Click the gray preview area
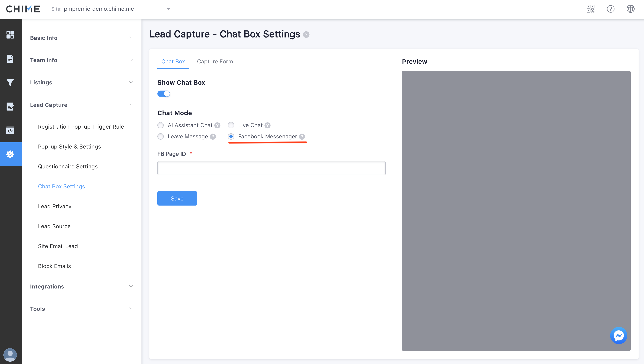The height and width of the screenshot is (364, 644). coord(516,211)
